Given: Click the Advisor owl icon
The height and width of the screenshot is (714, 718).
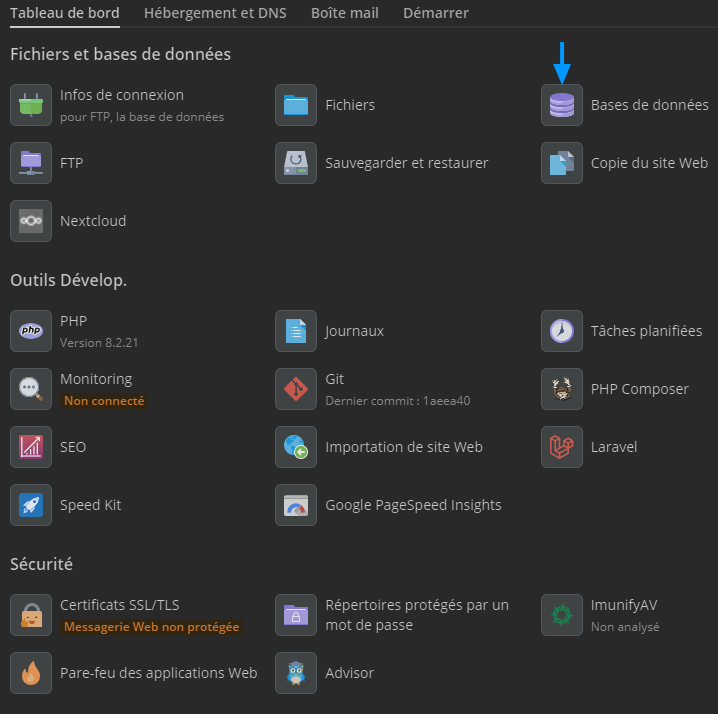Looking at the screenshot, I should [x=296, y=673].
